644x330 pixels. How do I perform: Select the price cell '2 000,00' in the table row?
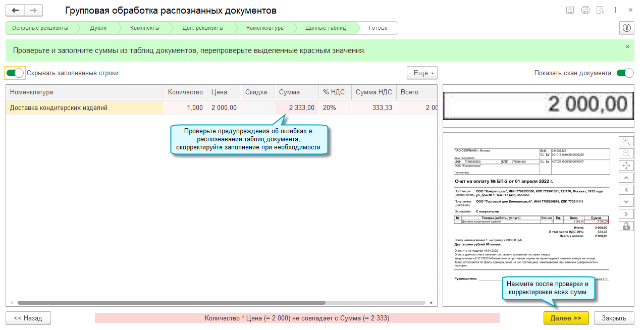click(224, 107)
